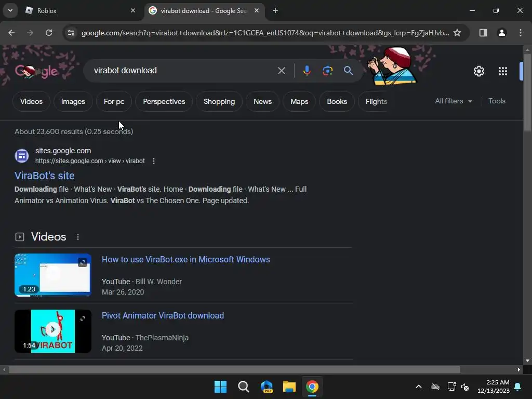This screenshot has height=399, width=532.
Task: Expand preview on the 1:23 video thumbnail
Action: (83, 262)
